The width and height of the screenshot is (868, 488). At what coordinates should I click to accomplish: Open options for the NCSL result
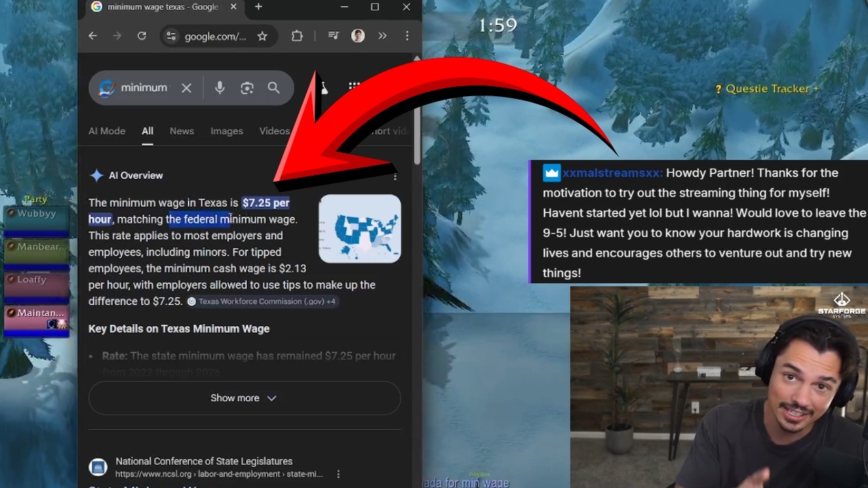pos(338,474)
